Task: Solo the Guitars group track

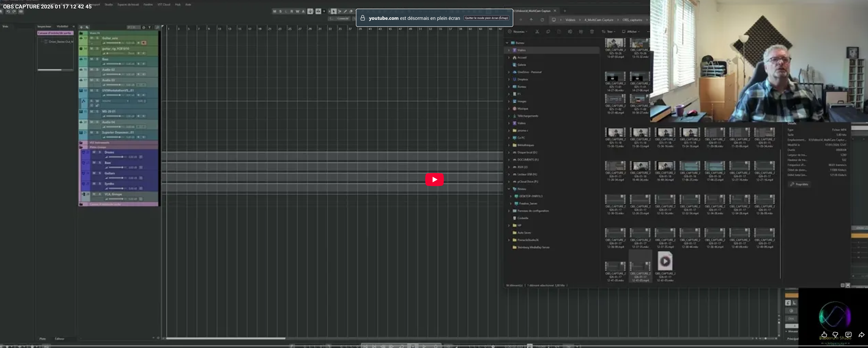Action: (100, 173)
